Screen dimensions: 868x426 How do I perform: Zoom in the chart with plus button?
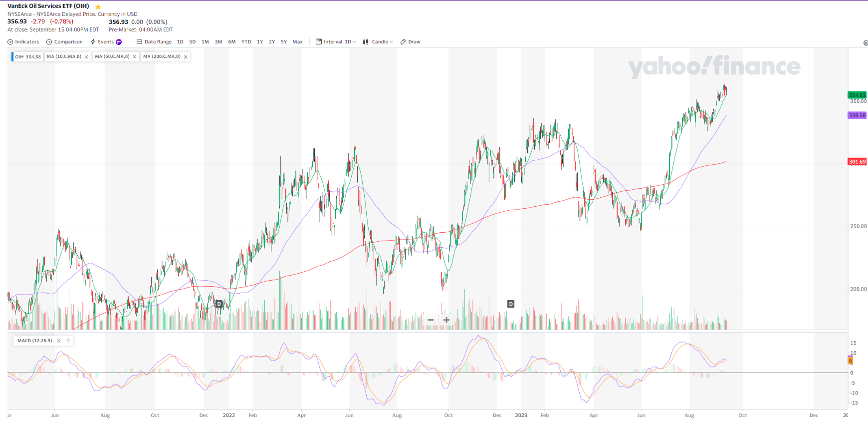point(446,320)
